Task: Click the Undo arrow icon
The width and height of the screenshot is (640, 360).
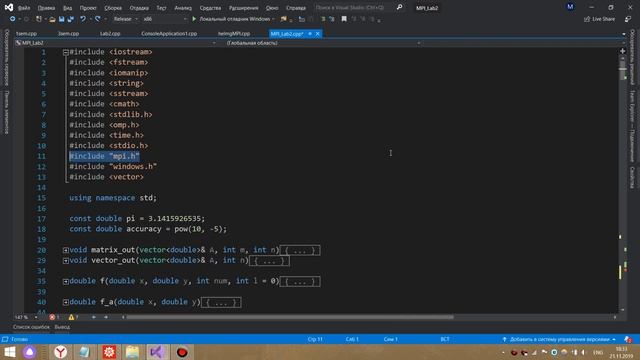Action: pyautogui.click(x=83, y=19)
